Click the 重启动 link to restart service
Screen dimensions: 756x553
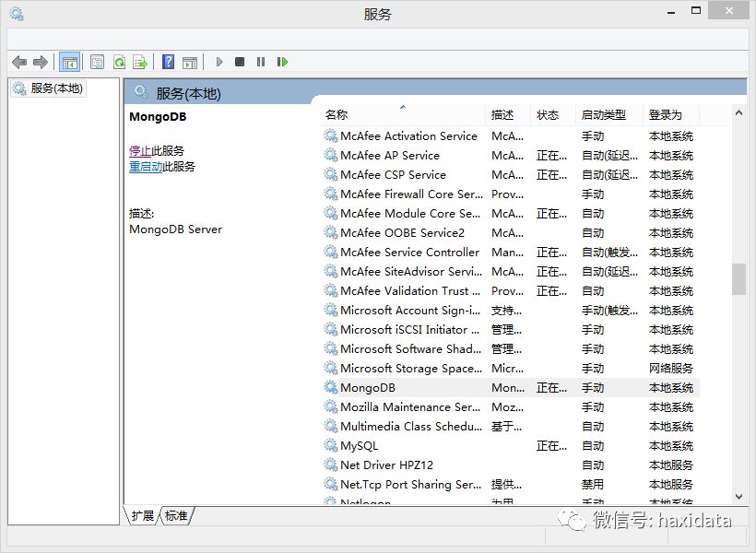click(146, 166)
